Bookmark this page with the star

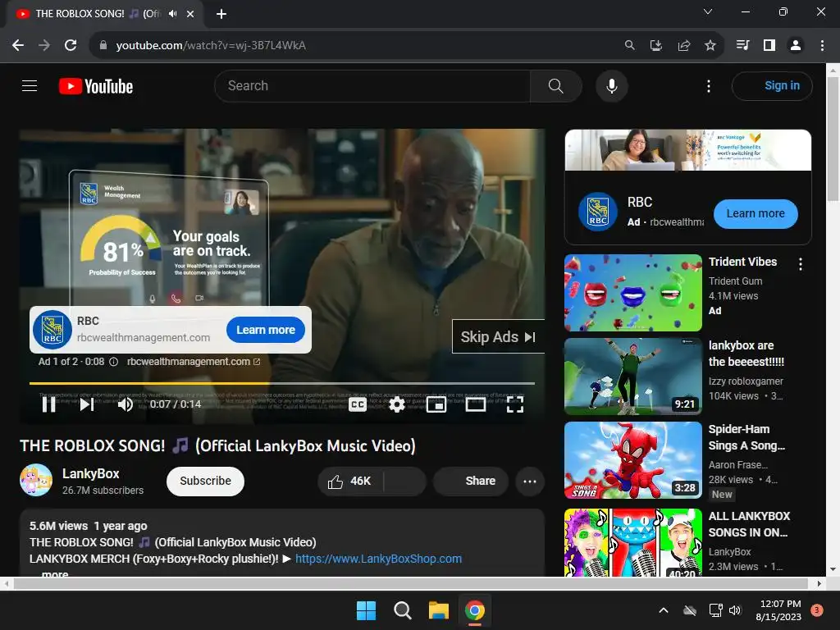(710, 46)
